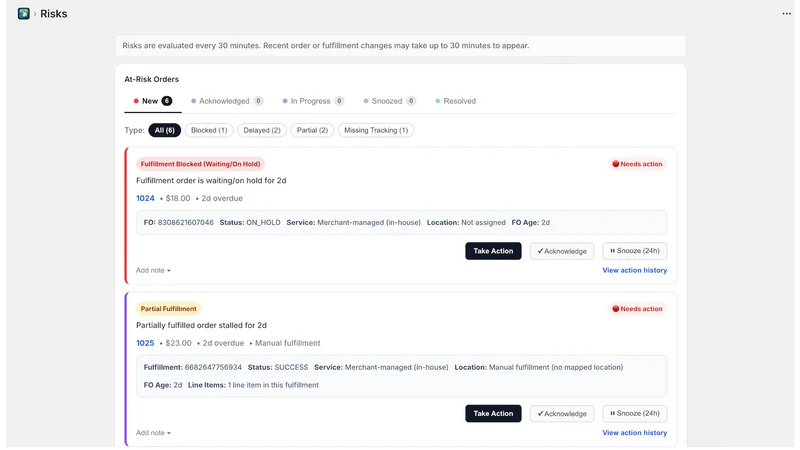Expand Add note for order 1025
This screenshot has width=800, height=450.
pyautogui.click(x=153, y=433)
